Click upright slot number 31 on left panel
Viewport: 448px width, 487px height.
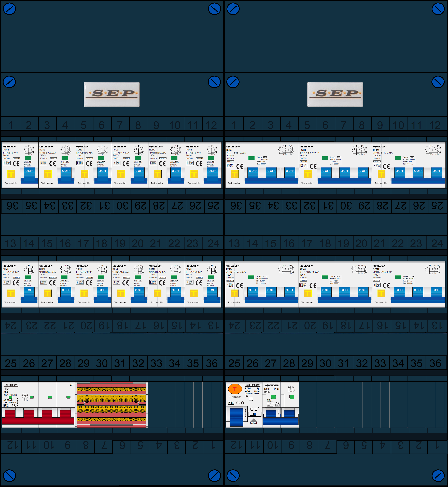tap(120, 363)
